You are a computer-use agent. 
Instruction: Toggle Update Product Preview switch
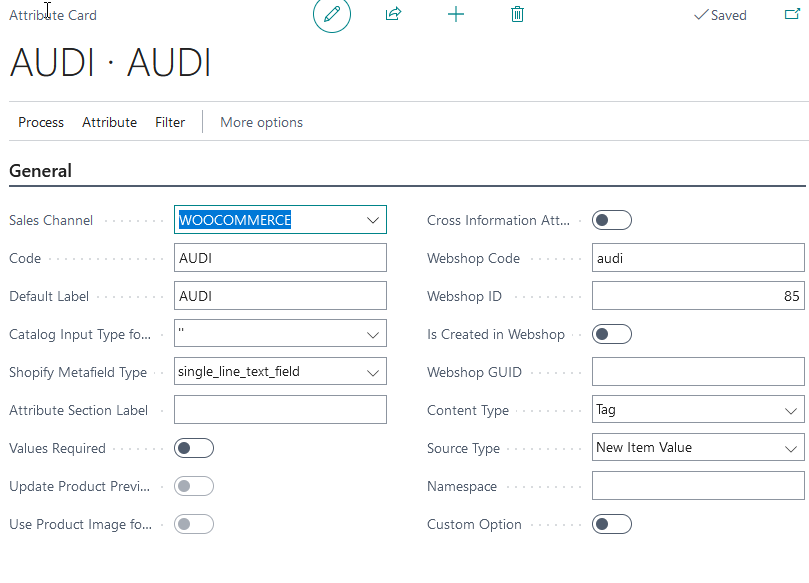[x=194, y=486]
